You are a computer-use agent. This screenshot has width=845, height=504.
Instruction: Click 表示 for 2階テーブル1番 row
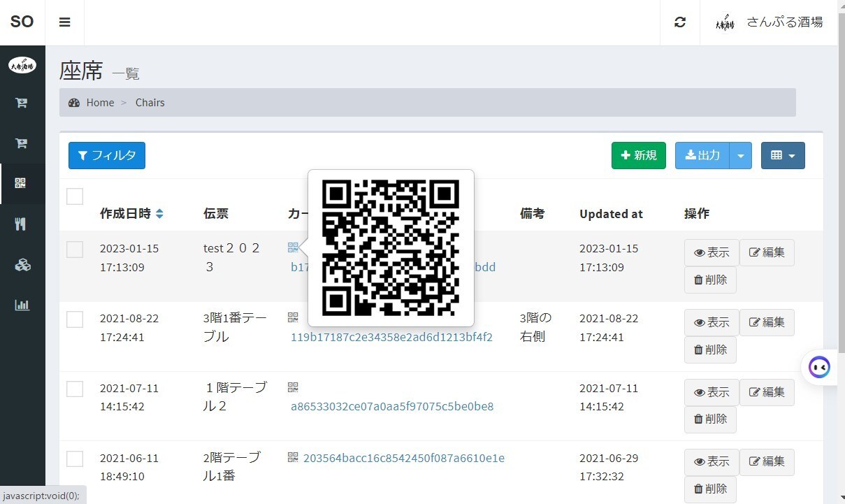click(x=711, y=461)
